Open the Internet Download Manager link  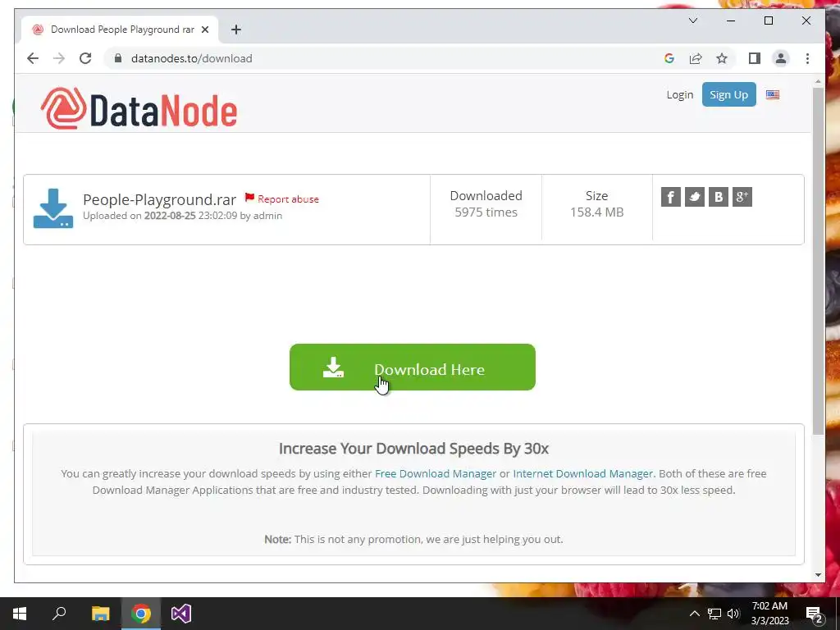coord(583,473)
